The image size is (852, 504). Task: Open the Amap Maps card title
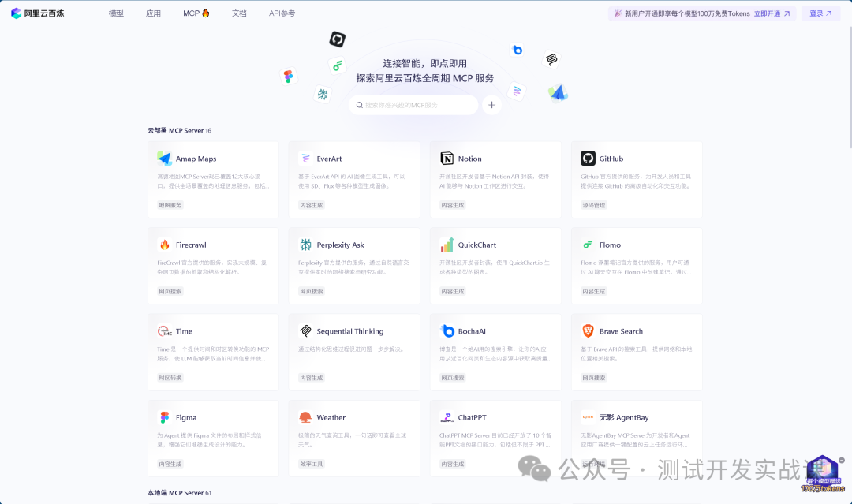coord(196,159)
